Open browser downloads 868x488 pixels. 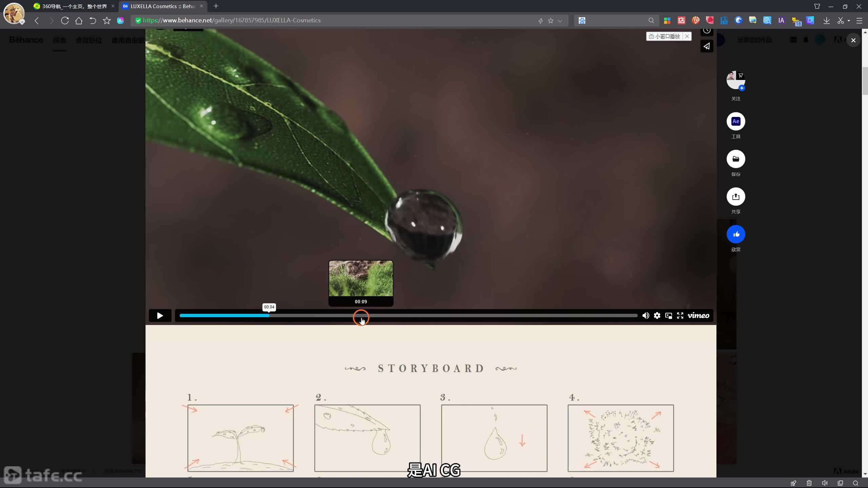(827, 21)
